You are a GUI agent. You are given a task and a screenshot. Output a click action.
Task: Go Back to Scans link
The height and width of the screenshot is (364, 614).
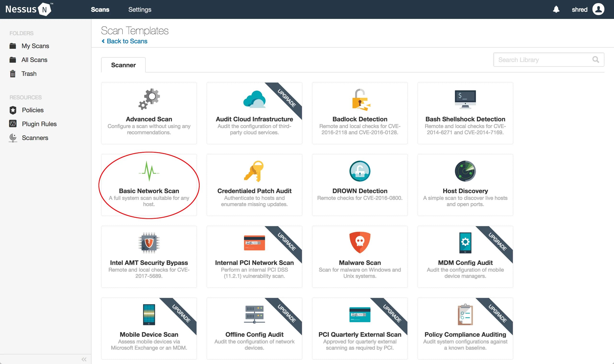(x=127, y=41)
